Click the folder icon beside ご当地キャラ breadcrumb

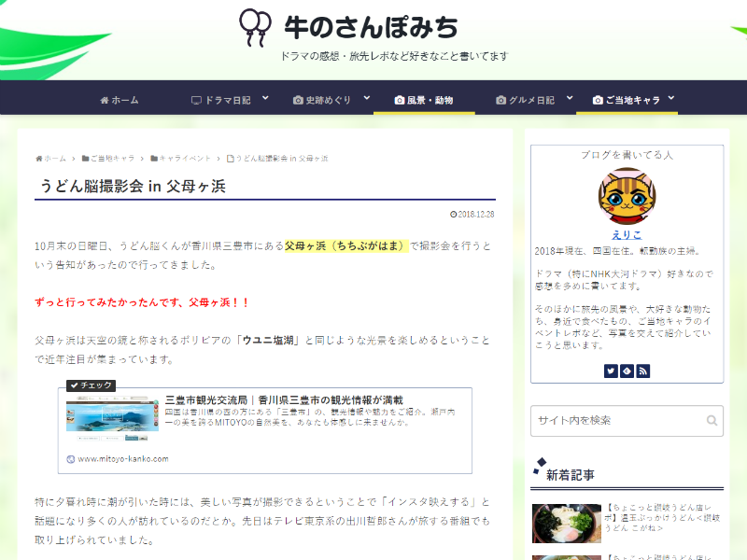(84, 157)
